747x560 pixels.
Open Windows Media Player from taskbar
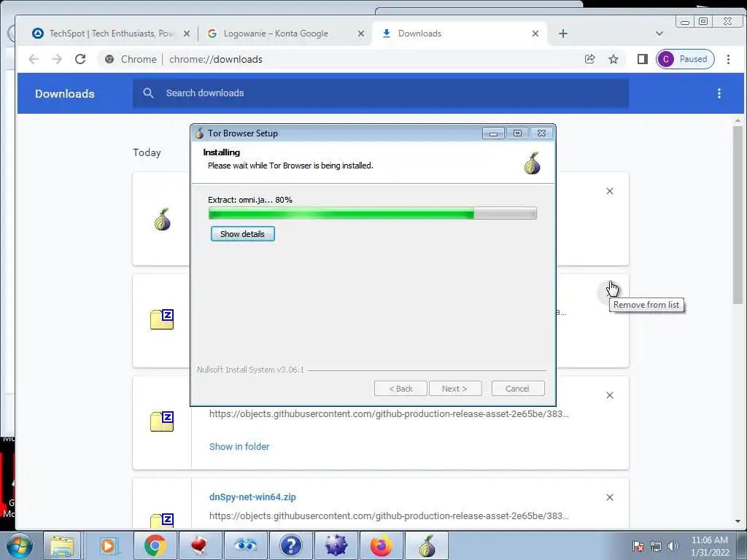(x=108, y=545)
